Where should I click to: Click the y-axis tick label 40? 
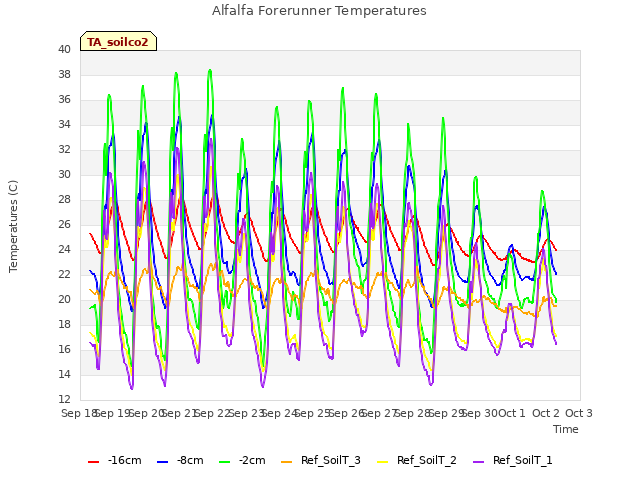(64, 49)
